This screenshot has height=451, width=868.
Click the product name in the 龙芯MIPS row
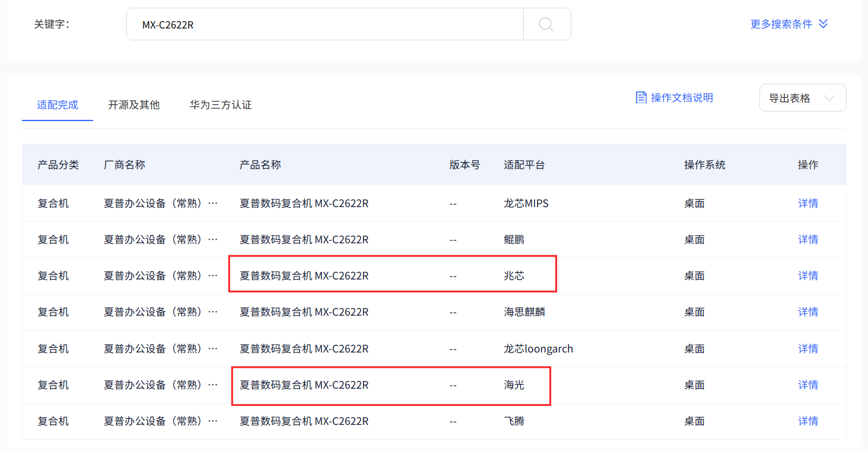pyautogui.click(x=304, y=204)
